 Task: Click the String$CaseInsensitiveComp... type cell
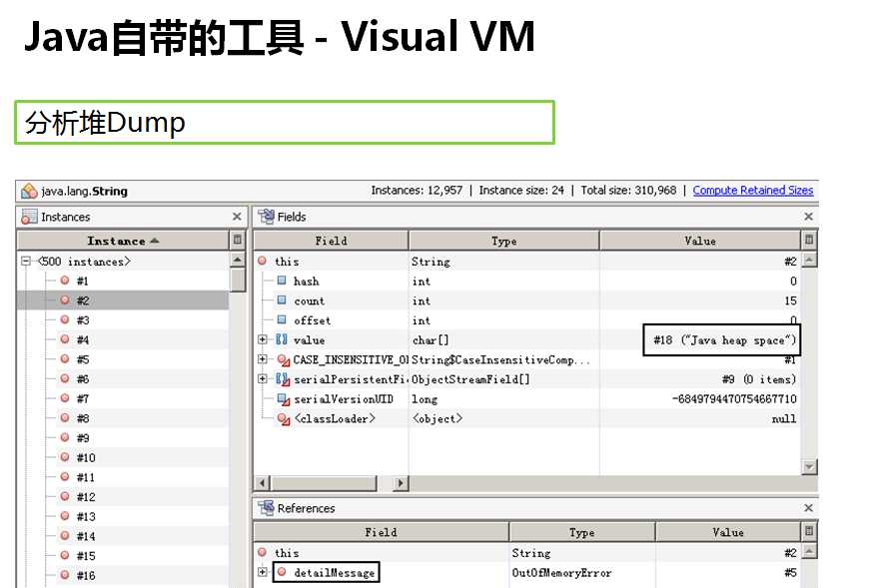click(500, 359)
